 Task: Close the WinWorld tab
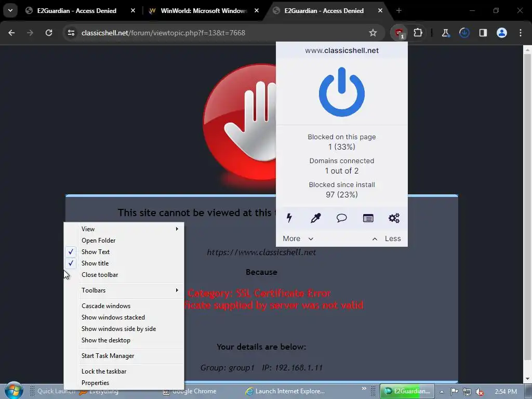click(257, 10)
